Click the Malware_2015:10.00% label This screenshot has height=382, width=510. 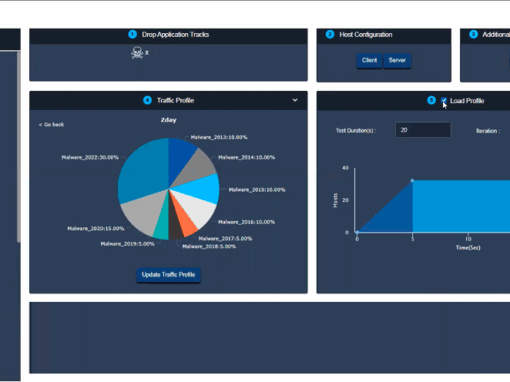coord(257,190)
